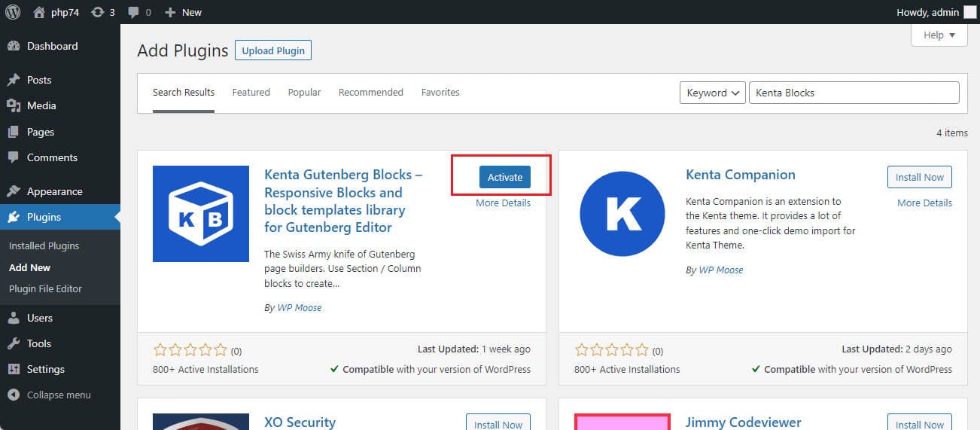Open More Details for Kenta Gutenberg Blocks
The image size is (980, 430).
pos(503,203)
